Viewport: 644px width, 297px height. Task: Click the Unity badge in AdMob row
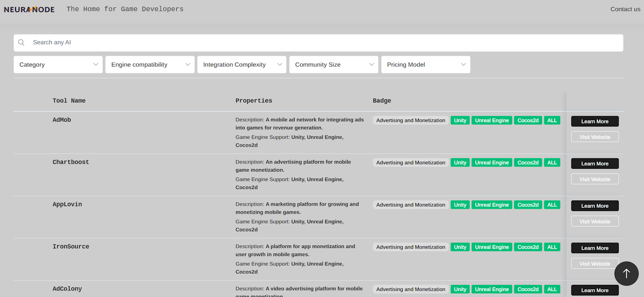[460, 120]
